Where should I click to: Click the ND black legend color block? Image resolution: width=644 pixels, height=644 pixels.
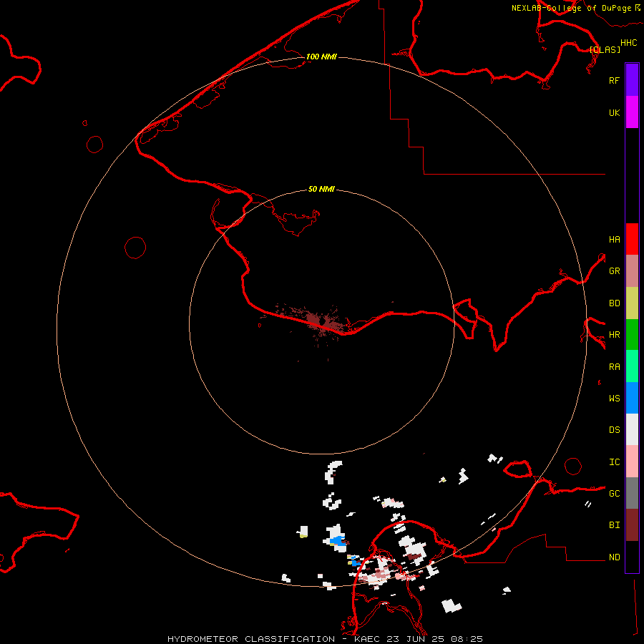[632, 557]
